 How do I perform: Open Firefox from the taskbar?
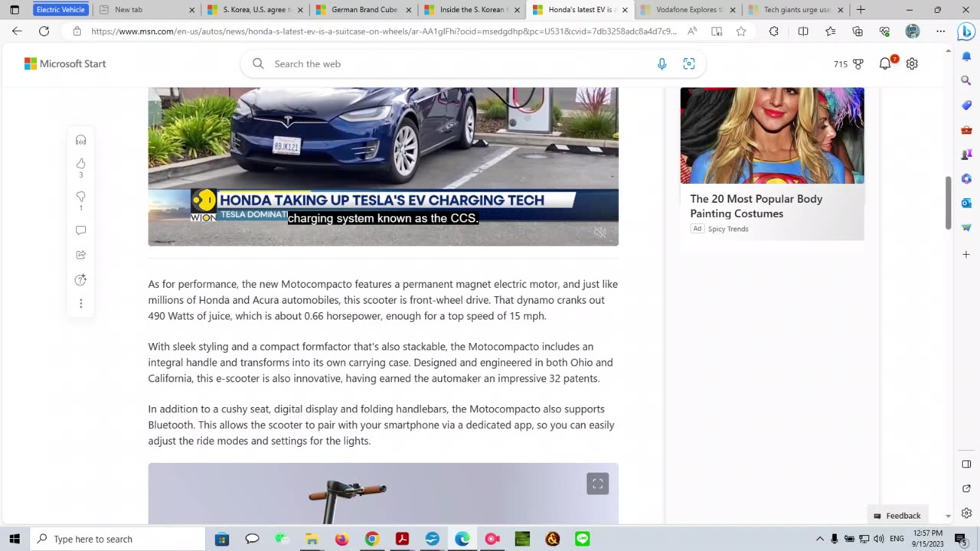(341, 539)
